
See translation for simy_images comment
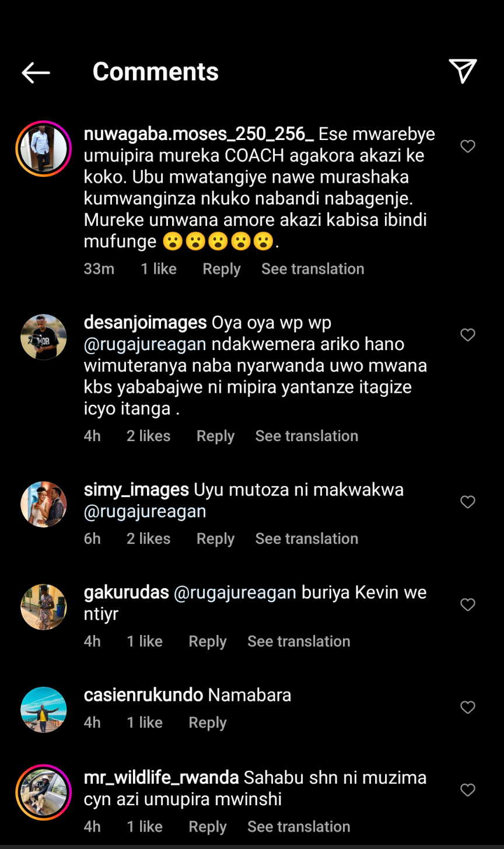click(x=307, y=539)
